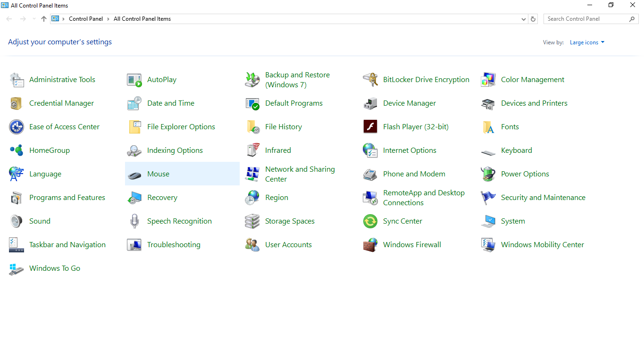
Task: Open the Network and Sharing Center icon
Action: pyautogui.click(x=252, y=174)
